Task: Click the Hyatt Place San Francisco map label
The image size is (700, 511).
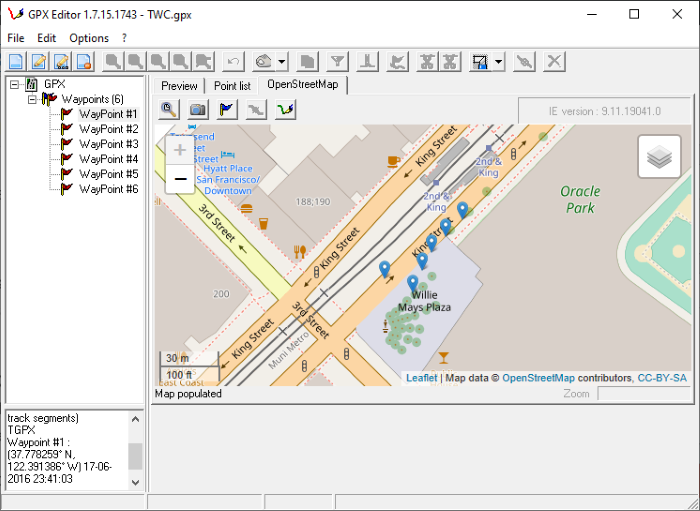Action: pyautogui.click(x=228, y=179)
